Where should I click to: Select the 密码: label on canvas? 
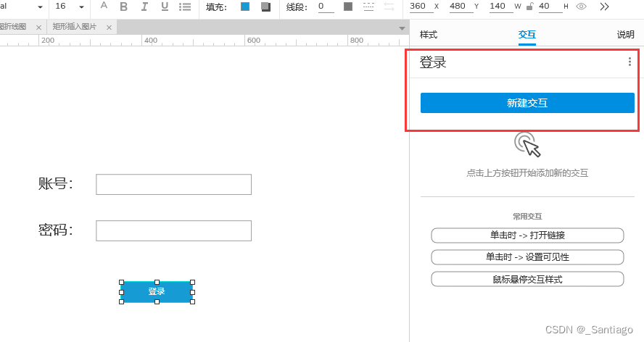point(56,230)
